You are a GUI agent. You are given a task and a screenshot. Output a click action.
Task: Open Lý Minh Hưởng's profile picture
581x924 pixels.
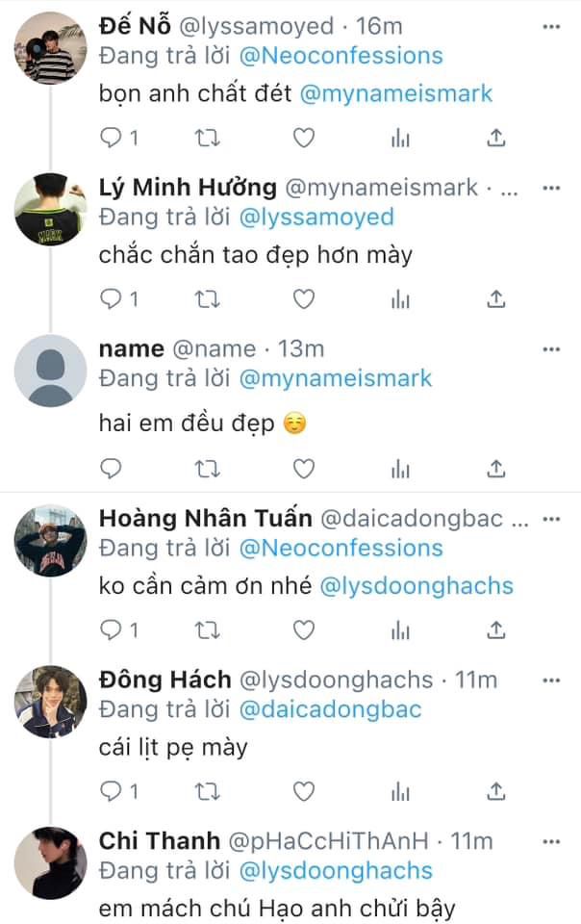51,208
